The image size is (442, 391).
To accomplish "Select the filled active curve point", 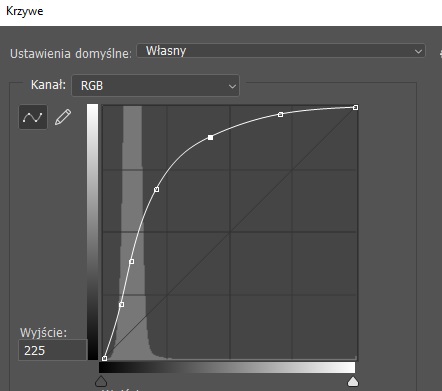I will [210, 137].
